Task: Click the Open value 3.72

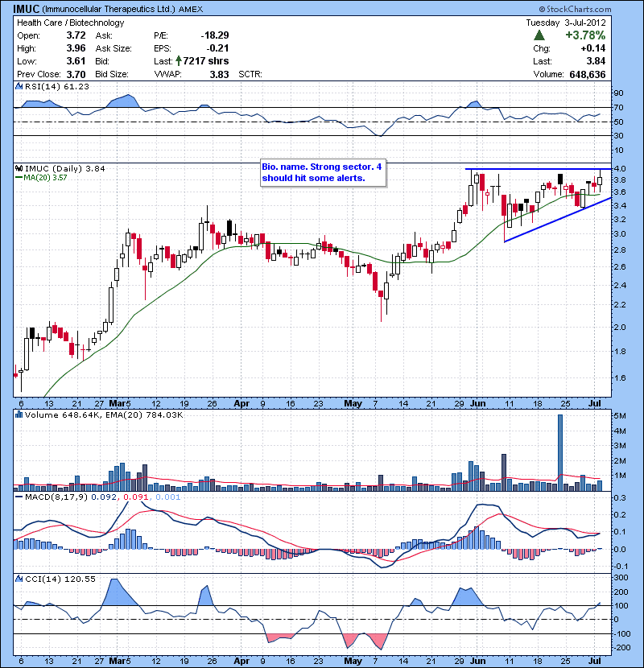Action: (76, 35)
